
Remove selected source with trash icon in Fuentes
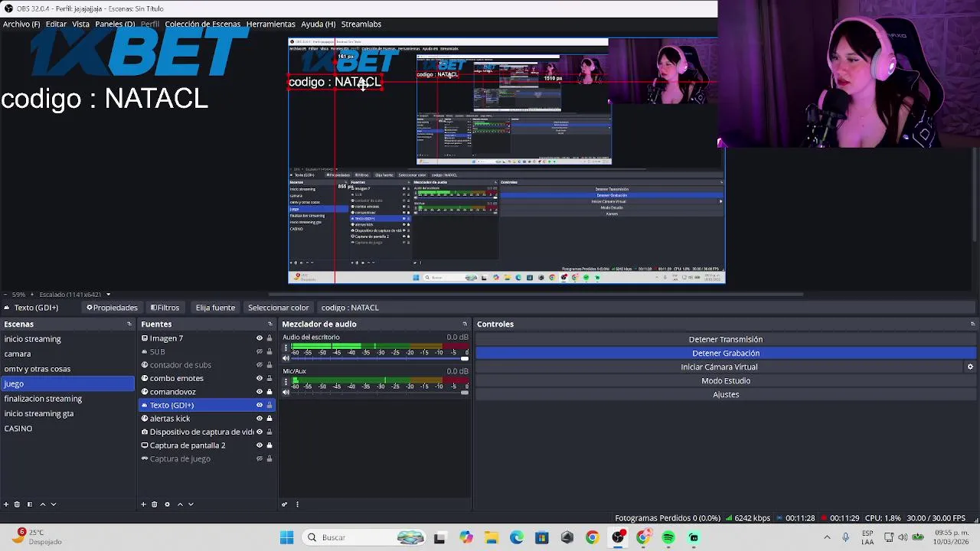pyautogui.click(x=154, y=504)
